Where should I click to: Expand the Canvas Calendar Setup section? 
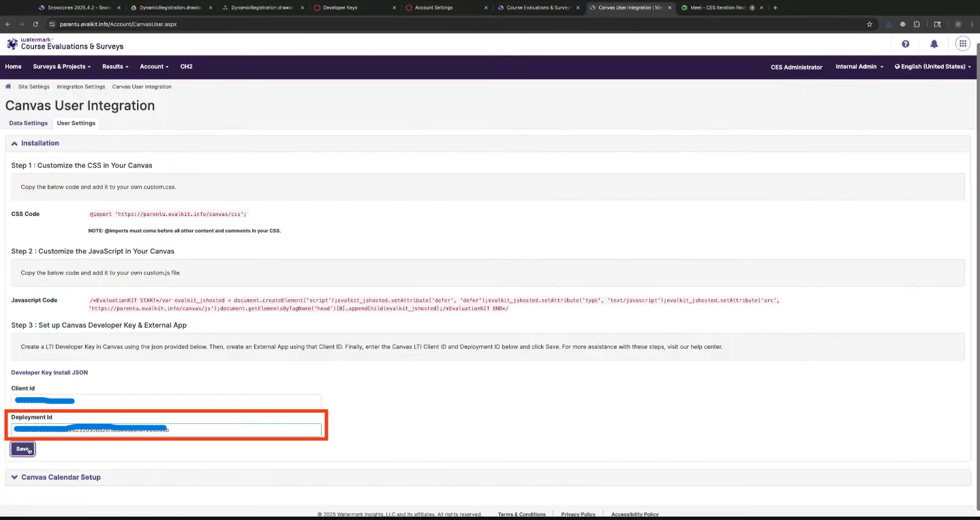click(x=488, y=477)
